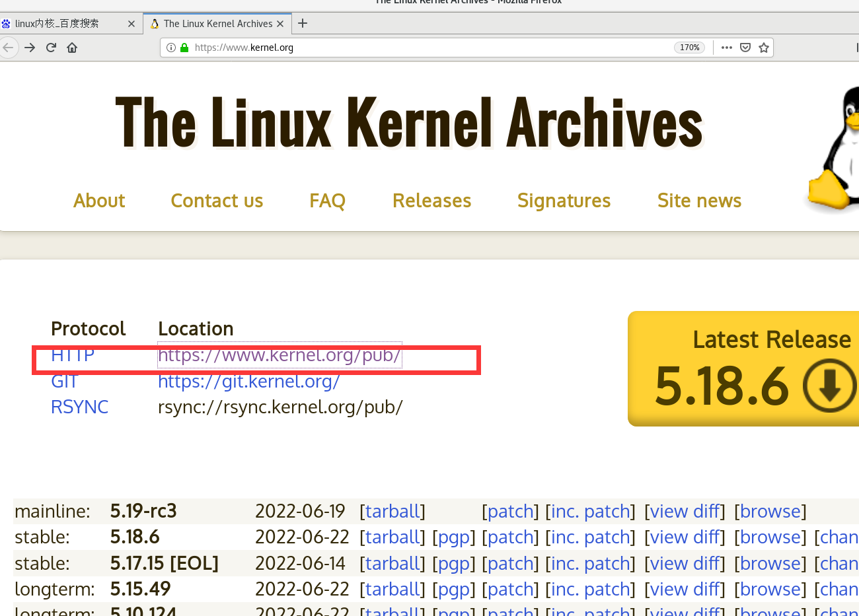Show site information icon in address bar
This screenshot has width=859, height=616.
click(x=171, y=48)
